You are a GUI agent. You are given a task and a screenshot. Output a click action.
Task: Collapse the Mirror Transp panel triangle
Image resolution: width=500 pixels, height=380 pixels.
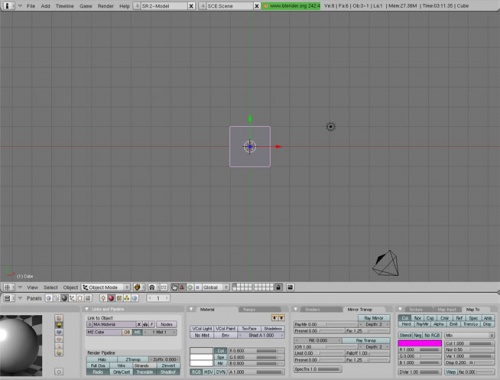(x=295, y=309)
